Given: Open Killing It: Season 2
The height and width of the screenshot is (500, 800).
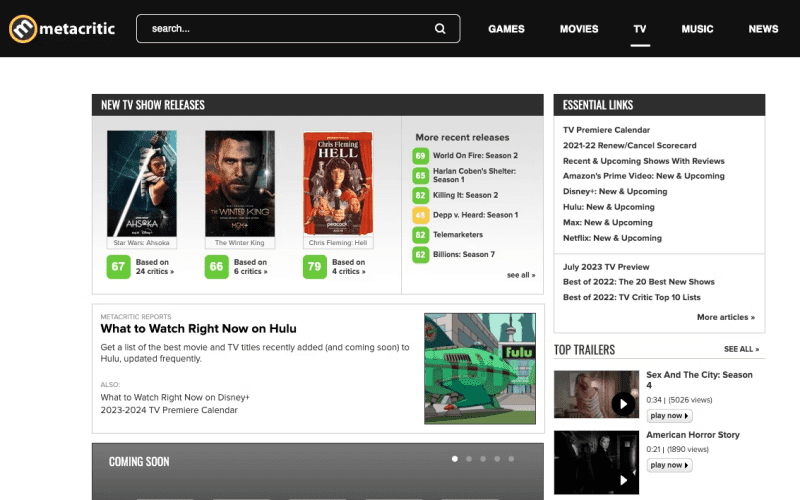Looking at the screenshot, I should coord(465,195).
